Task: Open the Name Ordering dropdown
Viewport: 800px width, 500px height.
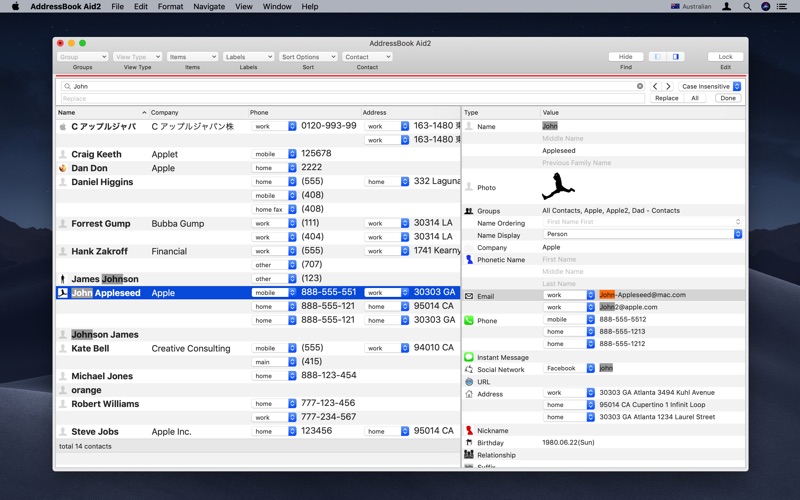Action: pyautogui.click(x=642, y=222)
